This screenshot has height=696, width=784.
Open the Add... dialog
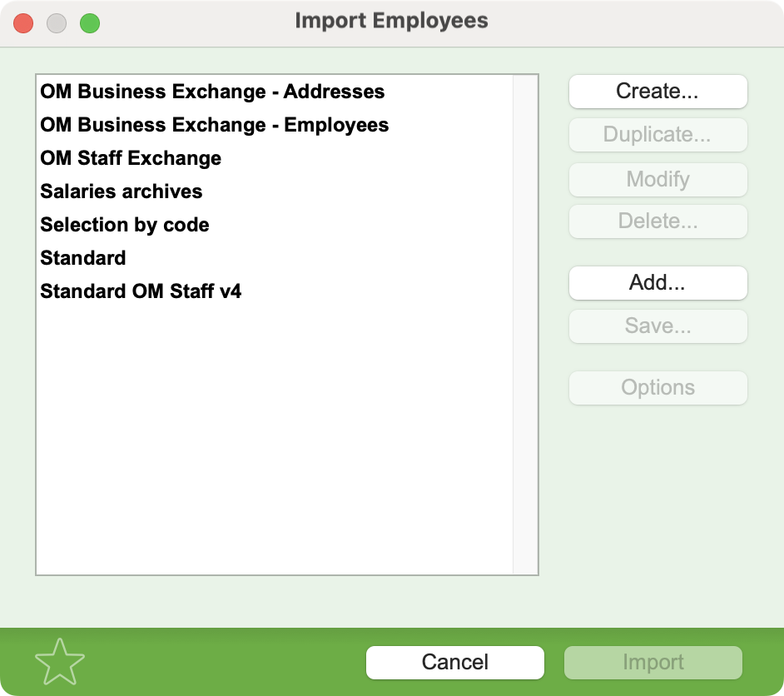[x=658, y=283]
